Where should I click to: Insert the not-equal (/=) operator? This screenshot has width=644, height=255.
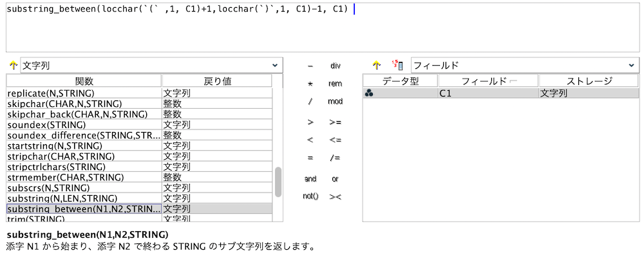[335, 158]
